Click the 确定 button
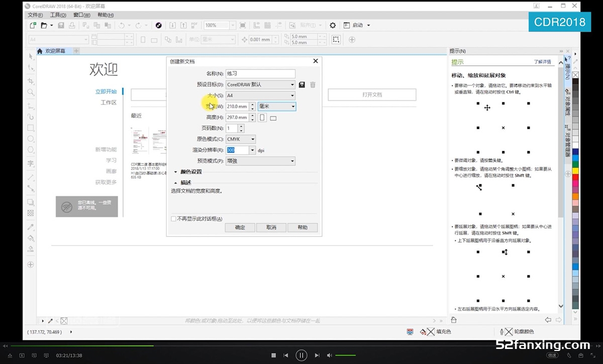This screenshot has width=603, height=364. tap(240, 227)
